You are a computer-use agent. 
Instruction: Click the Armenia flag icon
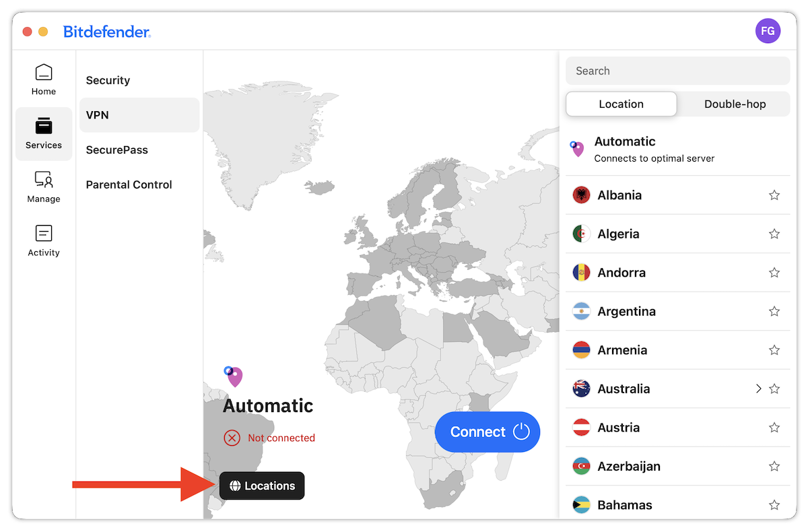581,350
